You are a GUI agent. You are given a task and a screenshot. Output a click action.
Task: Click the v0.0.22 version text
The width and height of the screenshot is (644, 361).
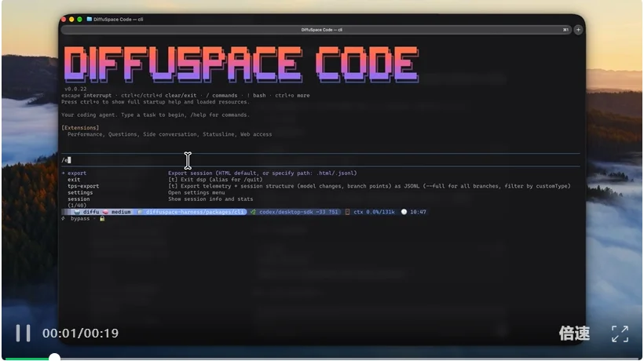pos(75,89)
